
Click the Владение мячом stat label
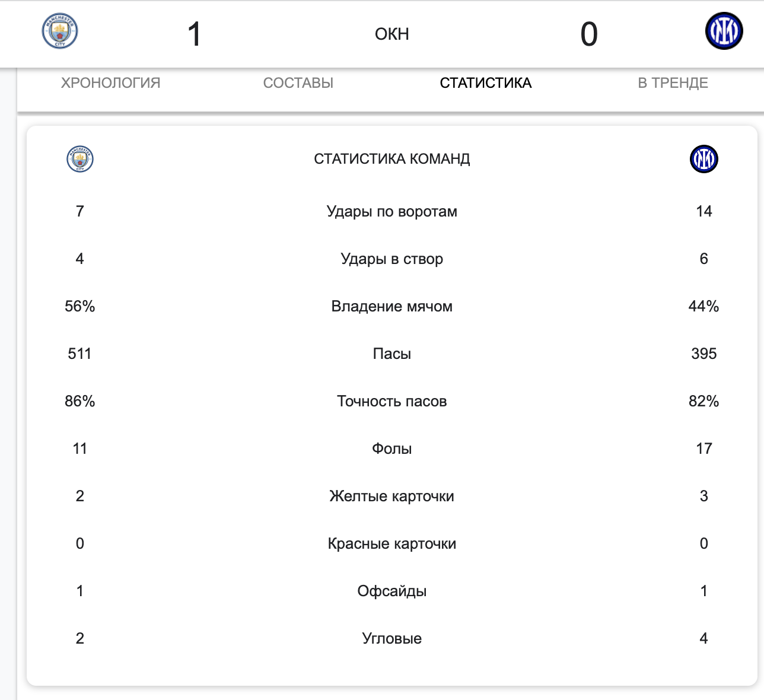tap(391, 307)
